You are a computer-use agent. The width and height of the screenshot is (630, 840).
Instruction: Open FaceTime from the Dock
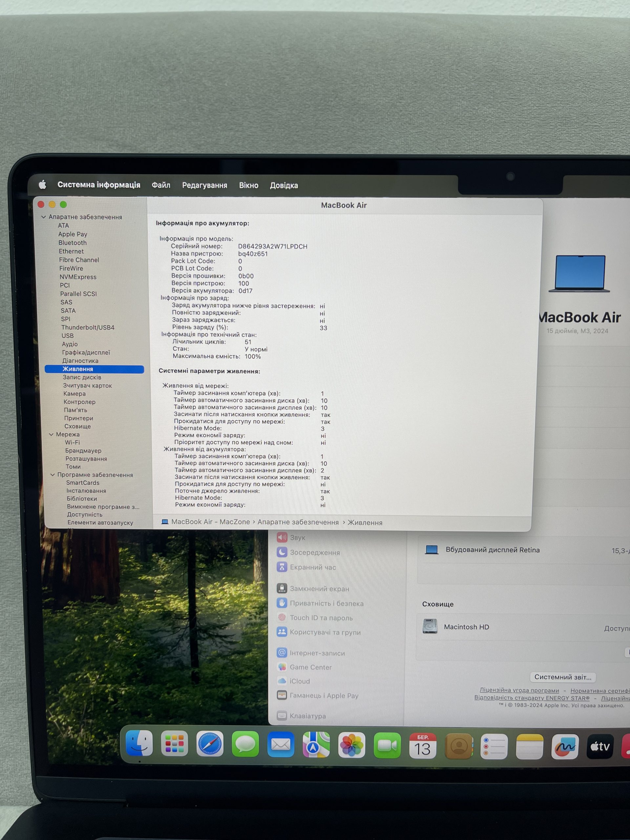(x=387, y=746)
